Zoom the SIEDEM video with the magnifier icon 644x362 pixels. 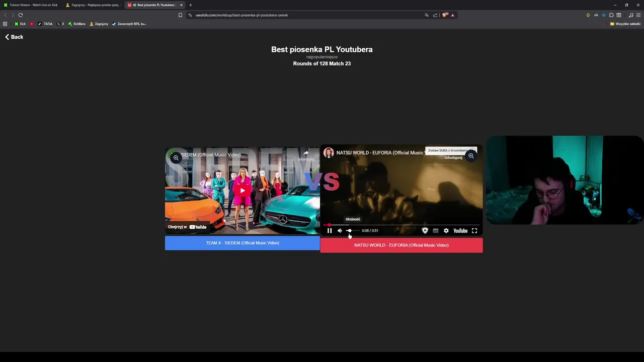point(176,158)
